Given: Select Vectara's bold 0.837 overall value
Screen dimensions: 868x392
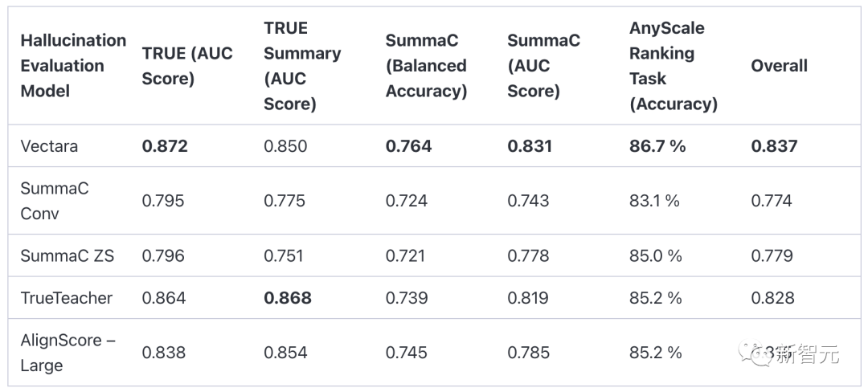Looking at the screenshot, I should [x=774, y=146].
